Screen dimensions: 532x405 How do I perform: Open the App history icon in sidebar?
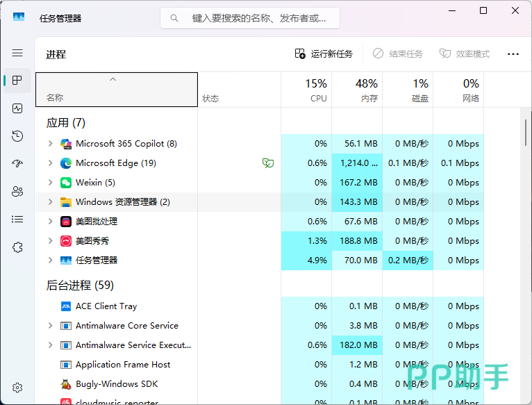pos(17,135)
